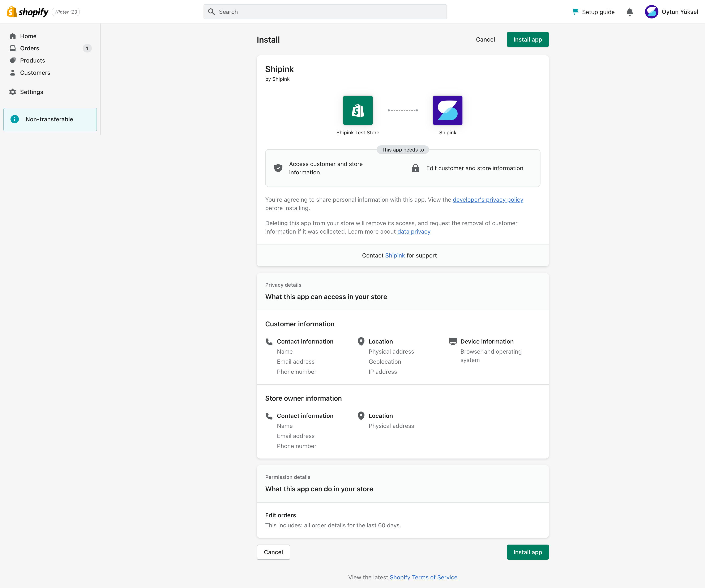Open Orders in the sidebar
705x588 pixels.
click(x=30, y=48)
